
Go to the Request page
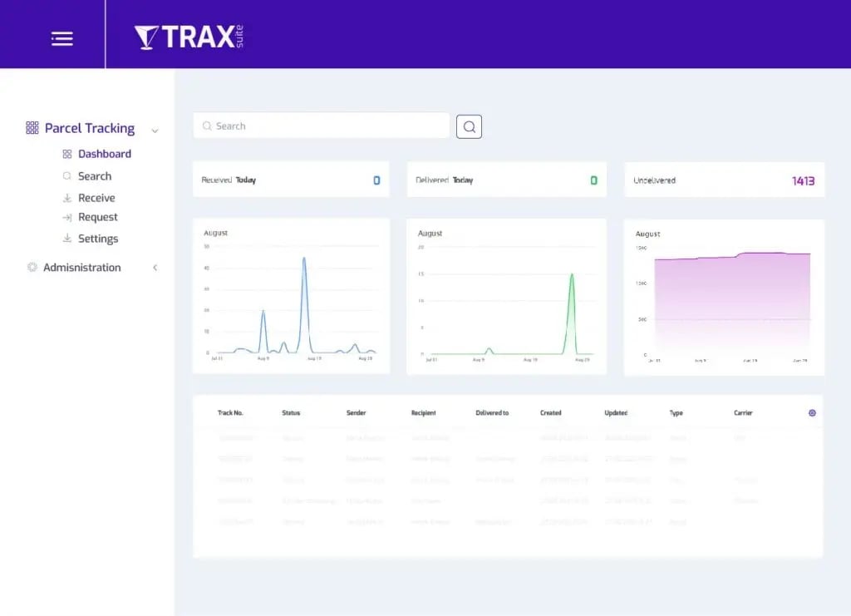pyautogui.click(x=98, y=217)
